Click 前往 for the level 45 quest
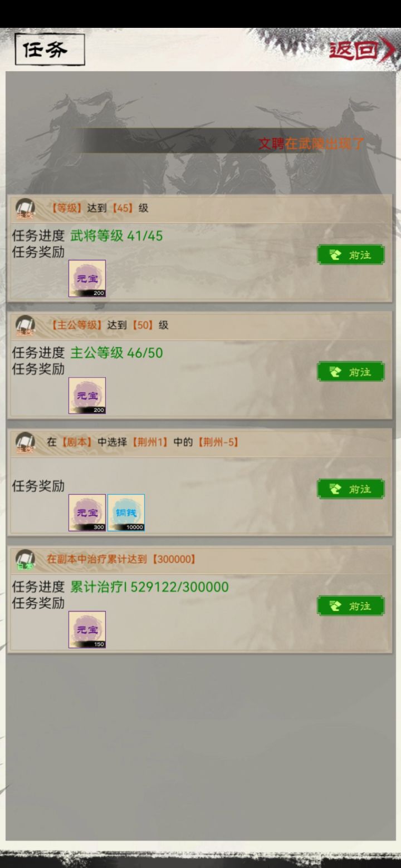This screenshot has width=401, height=868. [351, 255]
